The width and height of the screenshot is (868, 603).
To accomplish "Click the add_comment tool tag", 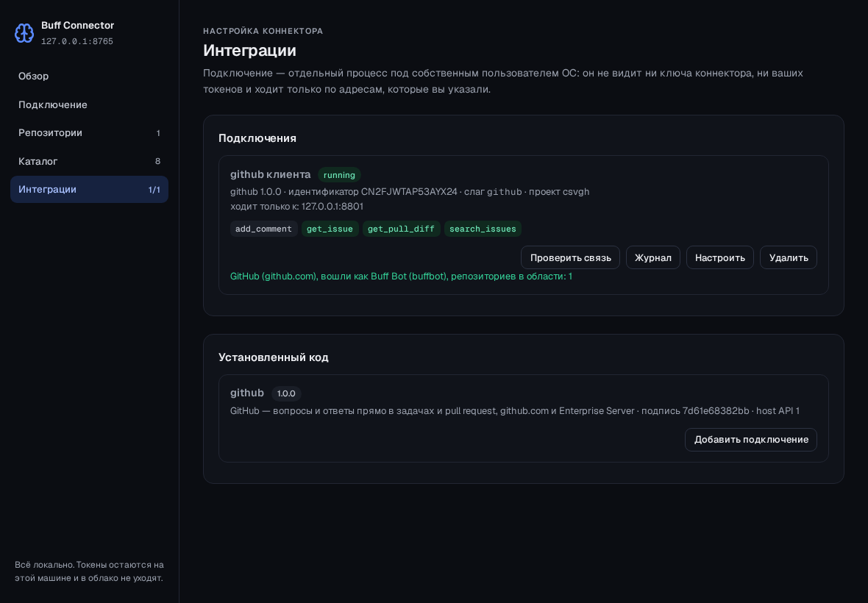I will click(x=263, y=229).
